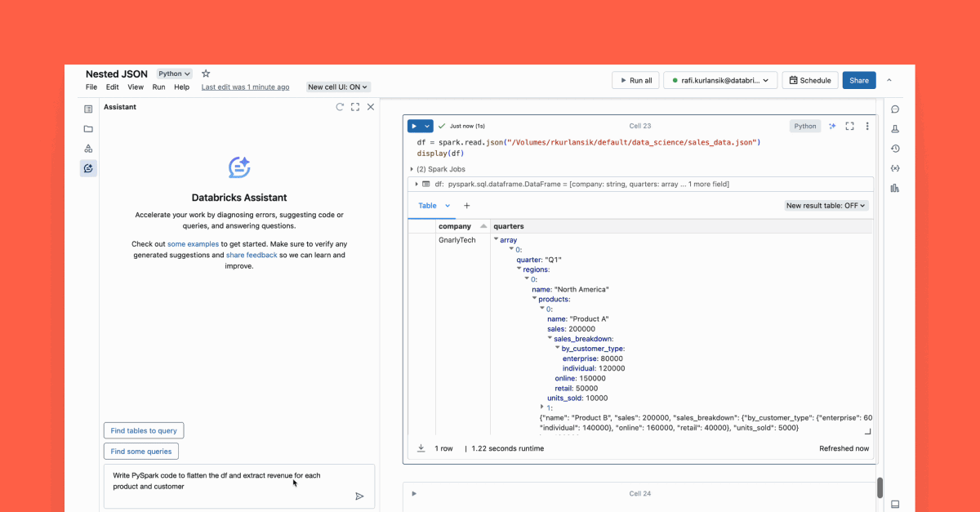
Task: Toggle New cell UI setting
Action: (338, 87)
